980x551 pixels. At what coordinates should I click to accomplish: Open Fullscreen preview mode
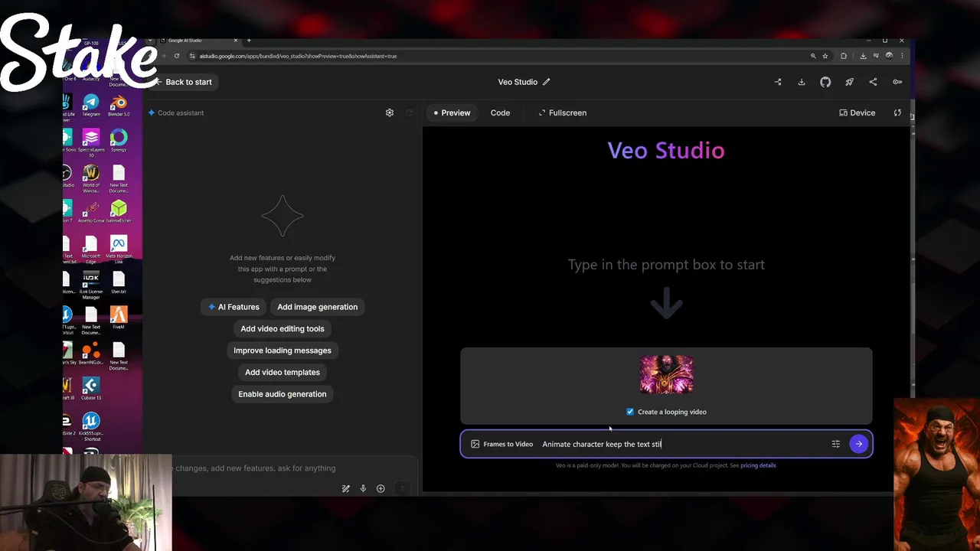click(x=562, y=112)
